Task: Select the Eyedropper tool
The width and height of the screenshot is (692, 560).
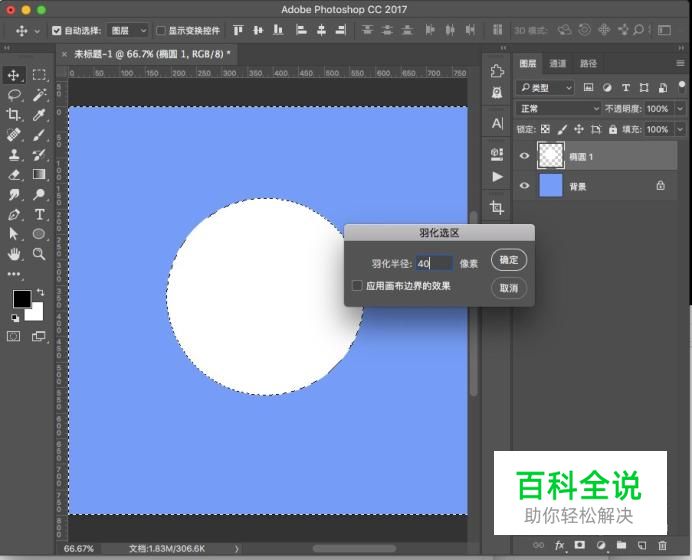Action: coord(39,114)
